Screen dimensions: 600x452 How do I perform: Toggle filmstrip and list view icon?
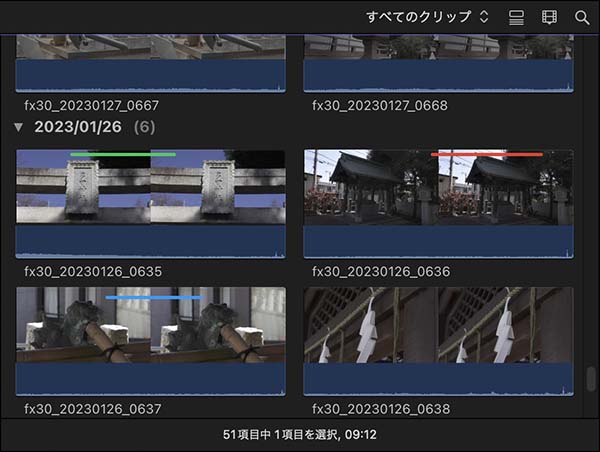point(516,17)
